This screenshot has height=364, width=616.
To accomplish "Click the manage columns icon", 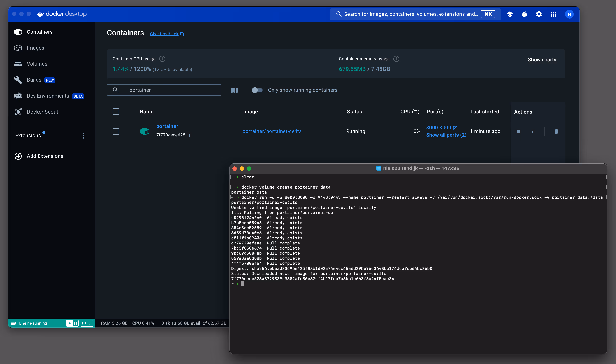I will pyautogui.click(x=234, y=90).
